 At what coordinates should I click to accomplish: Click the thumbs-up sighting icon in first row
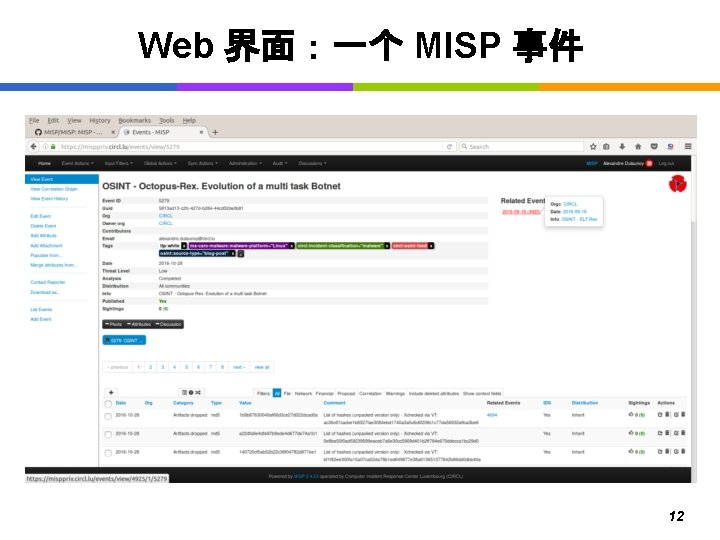click(631, 415)
